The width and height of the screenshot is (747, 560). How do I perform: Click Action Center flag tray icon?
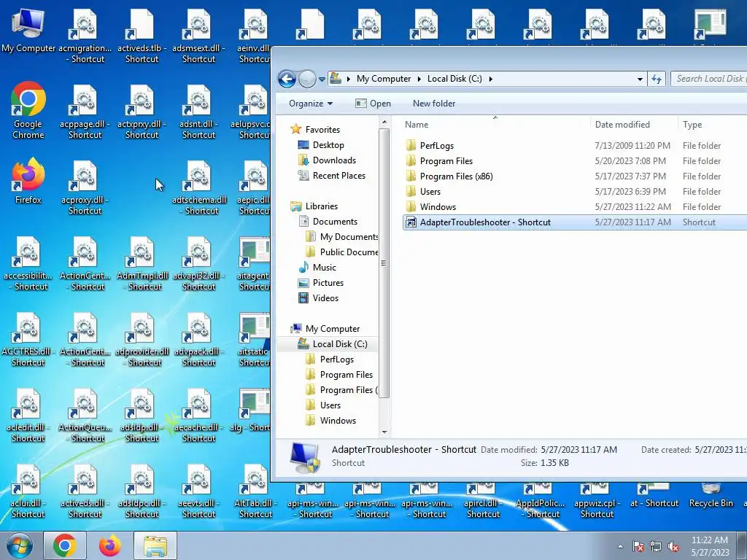click(x=638, y=547)
